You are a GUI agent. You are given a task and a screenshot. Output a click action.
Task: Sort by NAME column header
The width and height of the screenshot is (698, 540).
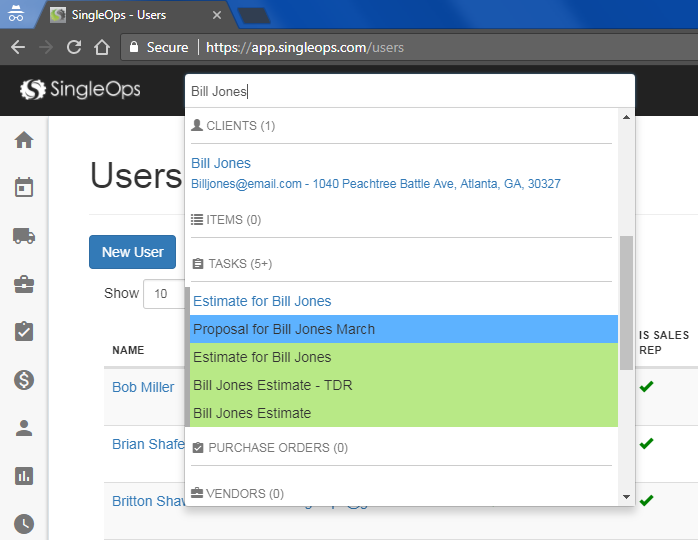point(128,350)
